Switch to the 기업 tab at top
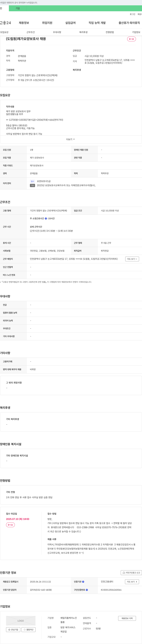142x644 pixels. [x=18, y=8]
